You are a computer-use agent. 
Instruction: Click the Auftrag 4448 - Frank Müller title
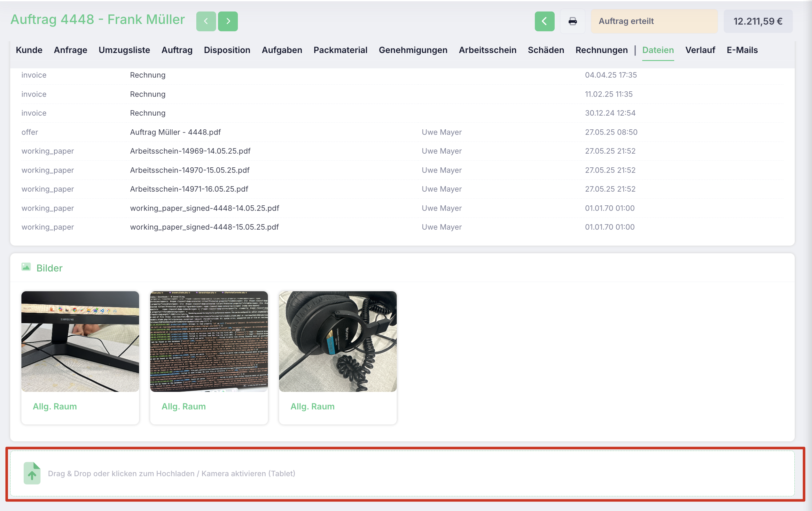pos(98,19)
